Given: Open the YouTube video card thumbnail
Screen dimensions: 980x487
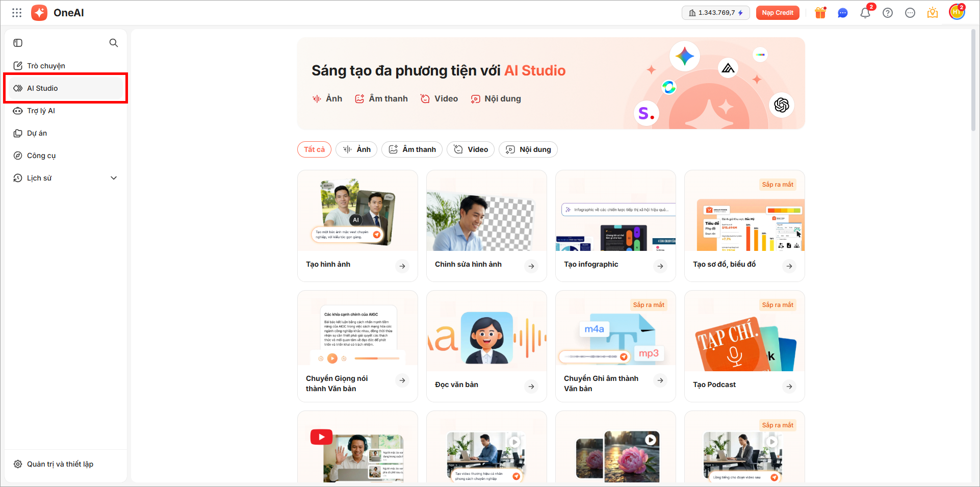Looking at the screenshot, I should point(357,447).
